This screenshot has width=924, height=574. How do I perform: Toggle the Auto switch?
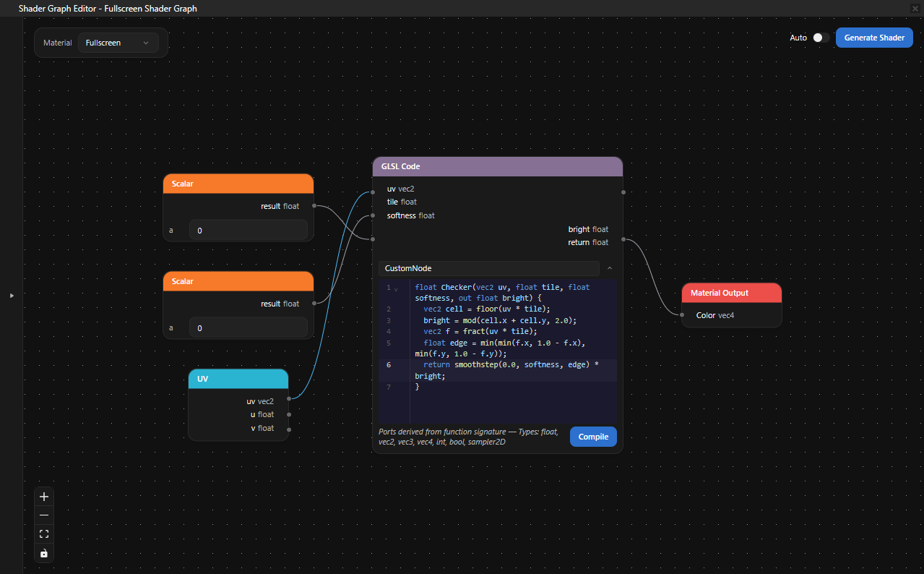[x=820, y=38]
